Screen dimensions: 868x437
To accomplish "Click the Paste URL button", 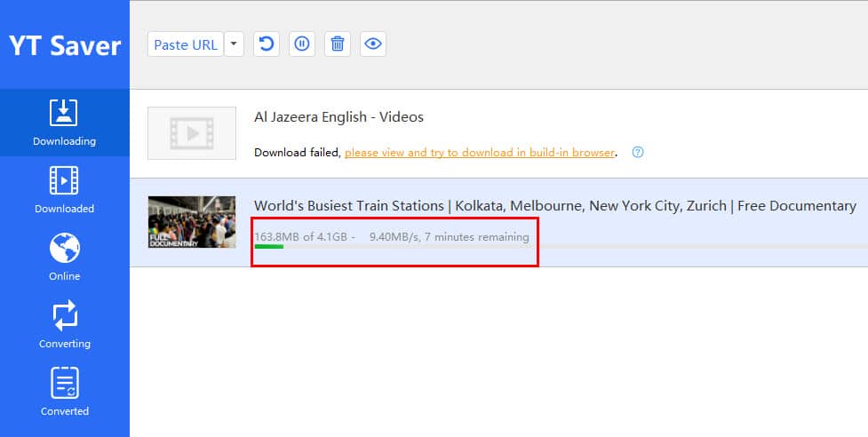I will point(186,44).
